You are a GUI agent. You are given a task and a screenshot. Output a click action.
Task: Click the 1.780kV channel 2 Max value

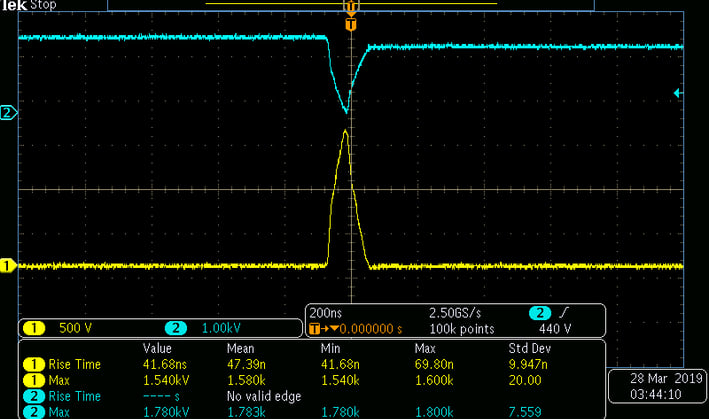pyautogui.click(x=166, y=412)
